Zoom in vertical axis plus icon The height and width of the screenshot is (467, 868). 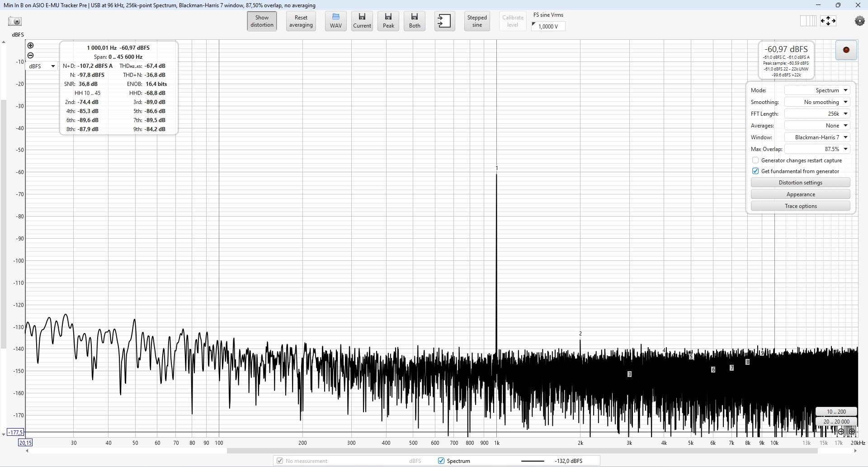(x=30, y=45)
